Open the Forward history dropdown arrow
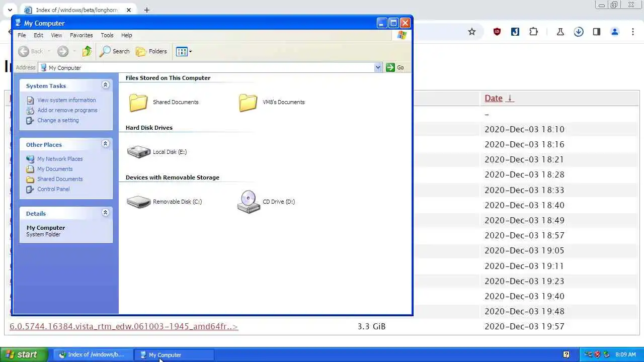This screenshot has width=644, height=362. [74, 51]
